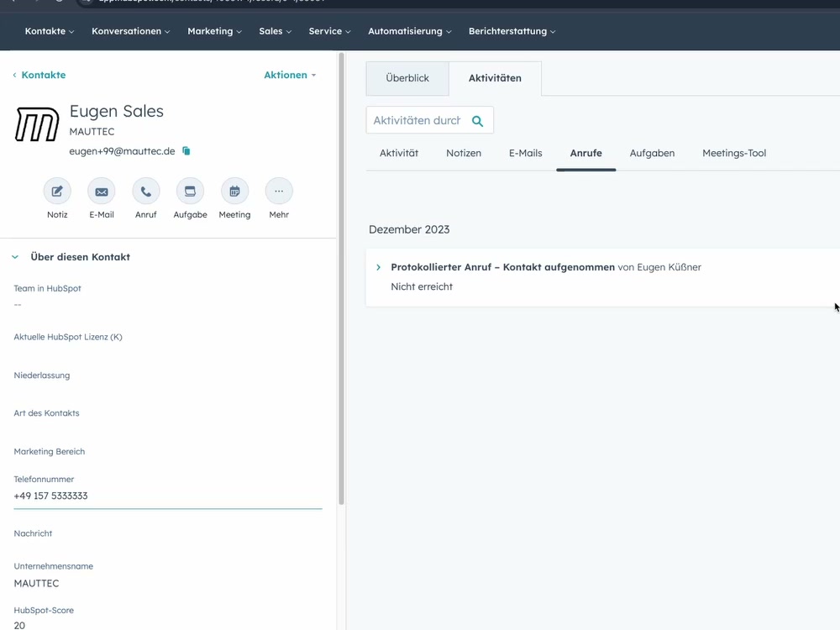Open the Automatisierung dropdown

(409, 31)
